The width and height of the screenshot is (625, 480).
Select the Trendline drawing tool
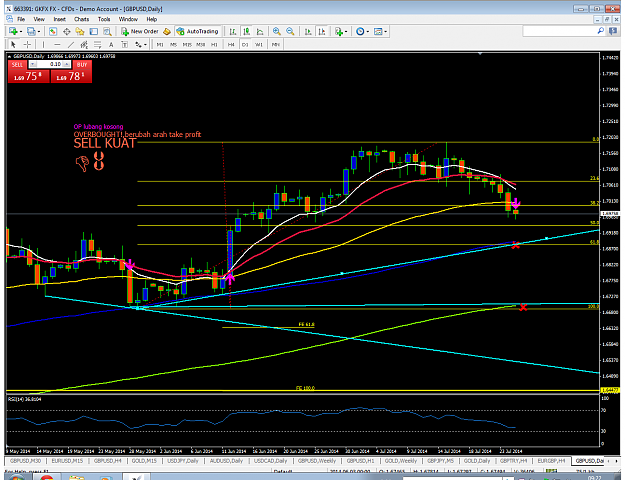[71, 44]
